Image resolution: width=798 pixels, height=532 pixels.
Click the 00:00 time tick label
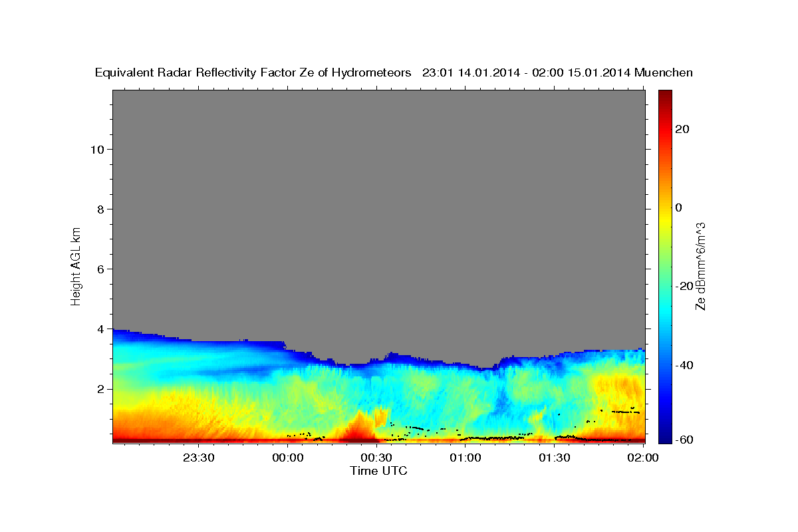pos(287,458)
